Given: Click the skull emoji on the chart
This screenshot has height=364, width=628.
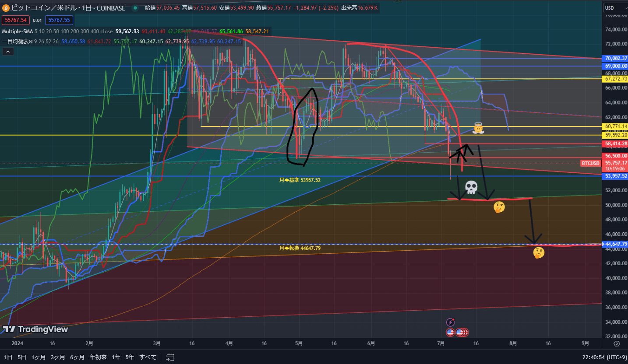Looking at the screenshot, I should (471, 188).
